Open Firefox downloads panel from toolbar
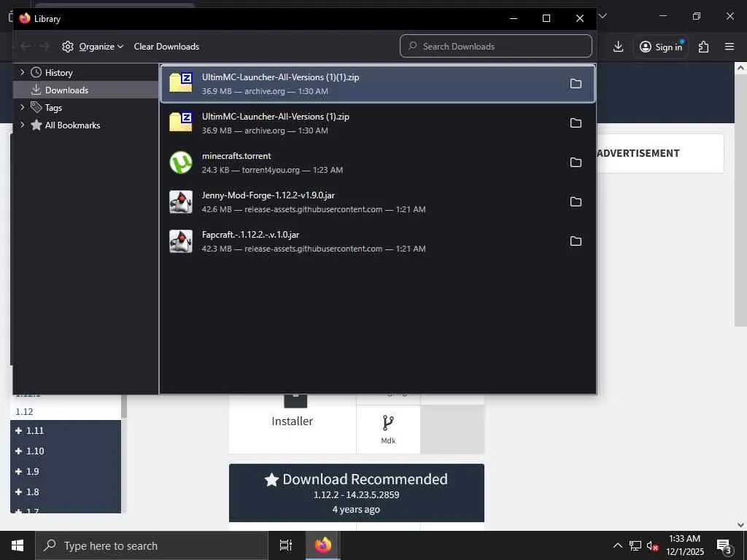Image resolution: width=747 pixels, height=560 pixels. (618, 46)
